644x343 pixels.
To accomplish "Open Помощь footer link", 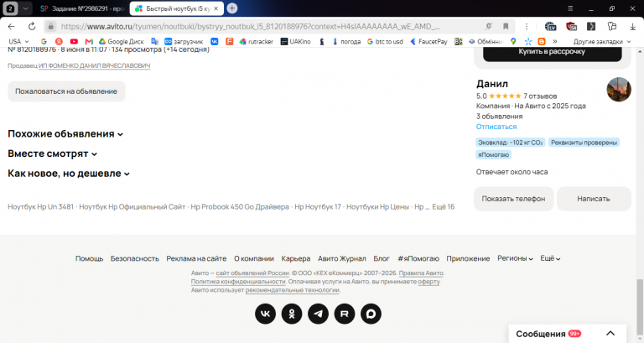I will [x=89, y=259].
